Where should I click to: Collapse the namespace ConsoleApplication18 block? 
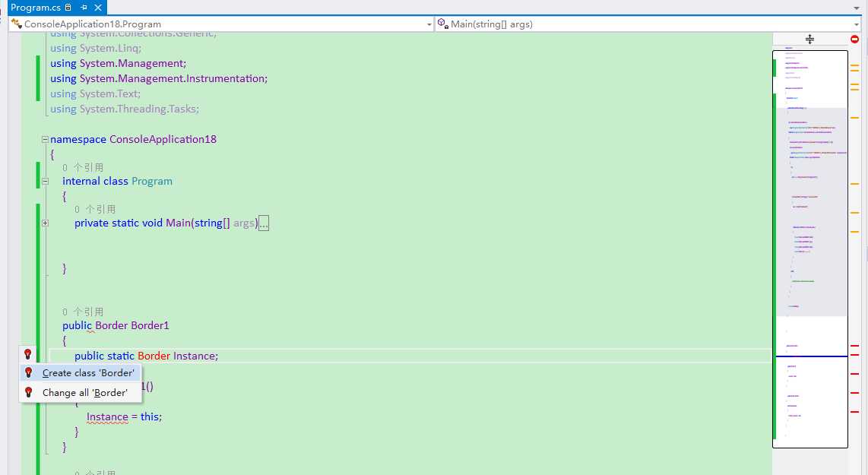pyautogui.click(x=45, y=140)
